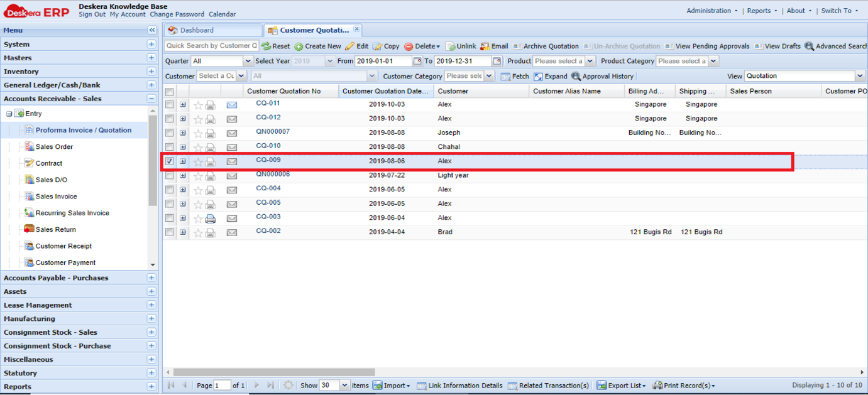Expand row details for CQ-005

[x=183, y=204]
